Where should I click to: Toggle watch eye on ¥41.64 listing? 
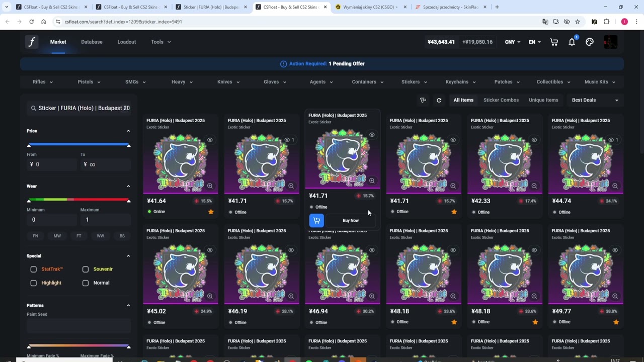point(210,140)
